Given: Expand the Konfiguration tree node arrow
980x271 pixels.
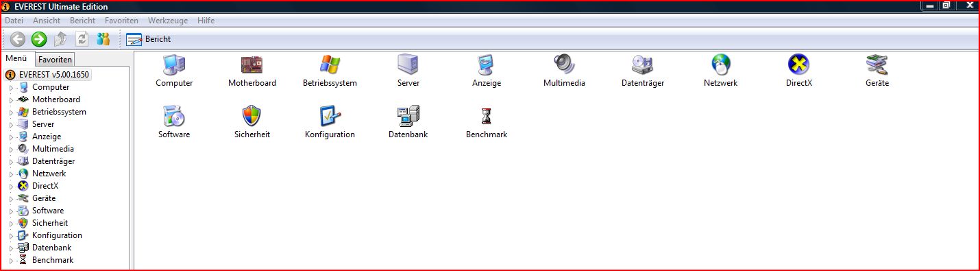Looking at the screenshot, I should coord(11,236).
